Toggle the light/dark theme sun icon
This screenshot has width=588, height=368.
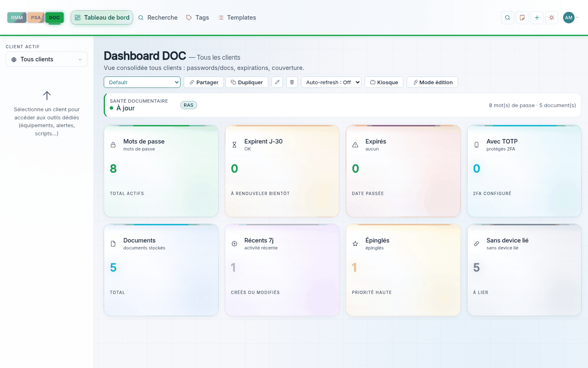[x=552, y=18]
